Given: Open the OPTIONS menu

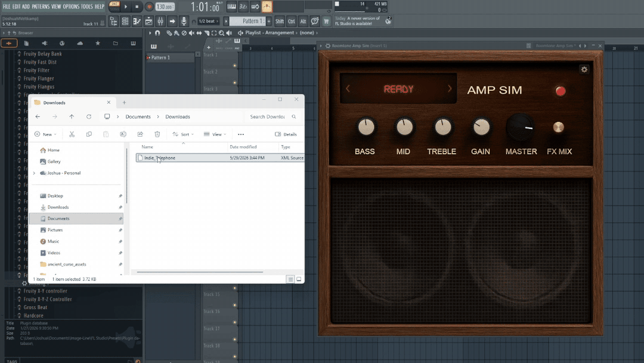Looking at the screenshot, I should [x=71, y=7].
